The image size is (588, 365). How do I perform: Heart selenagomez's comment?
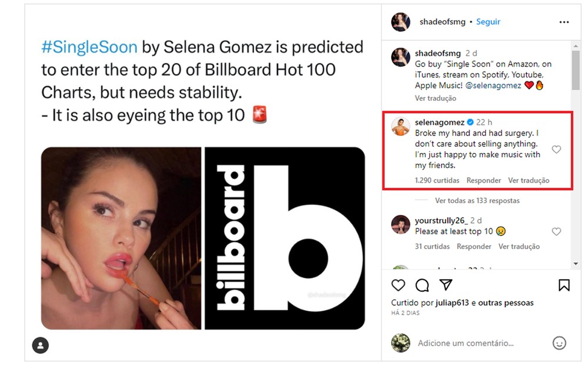point(556,150)
